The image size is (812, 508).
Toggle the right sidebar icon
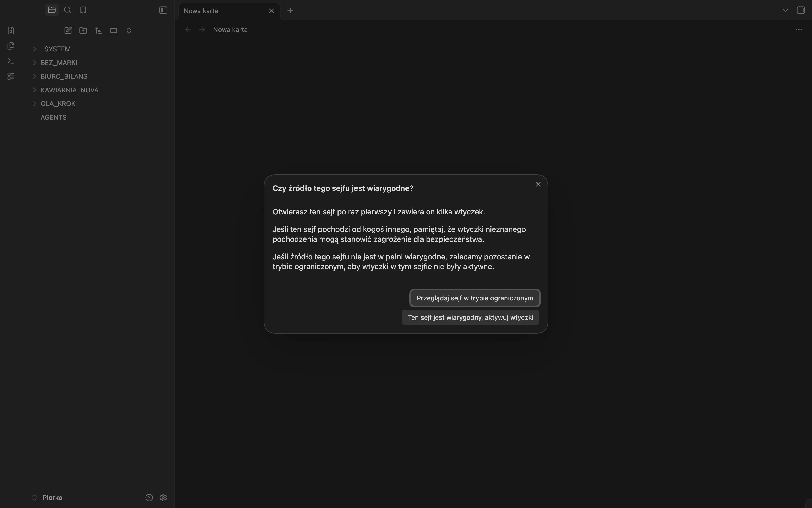(801, 10)
